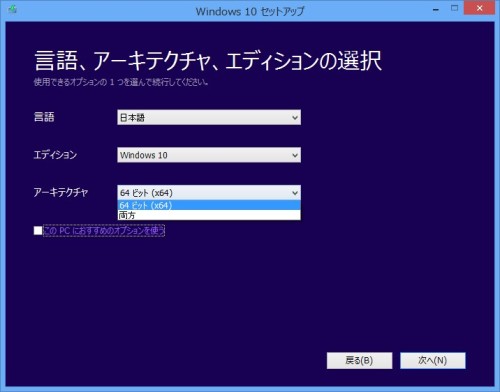
Task: Close the Windows 10 セットアップ window
Action: 479,8
